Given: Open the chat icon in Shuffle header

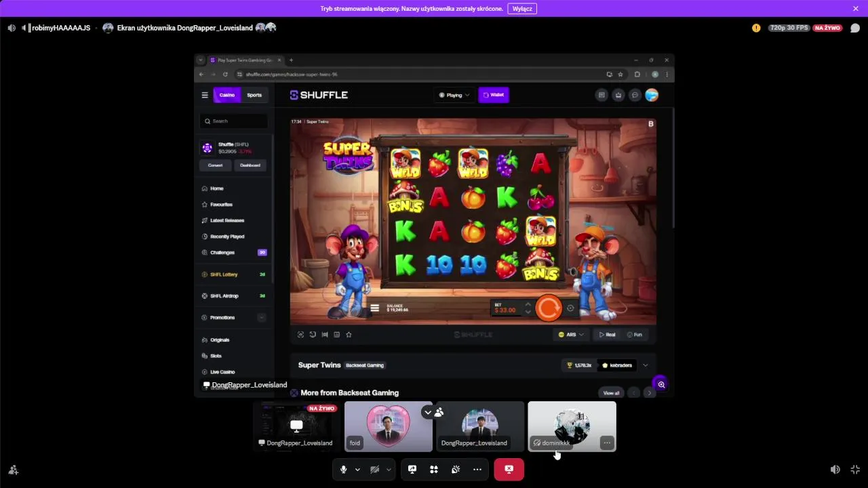Looking at the screenshot, I should 635,95.
